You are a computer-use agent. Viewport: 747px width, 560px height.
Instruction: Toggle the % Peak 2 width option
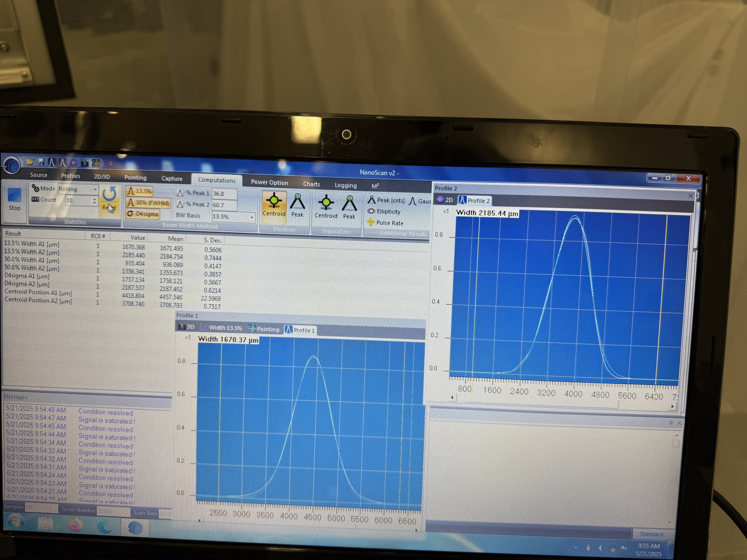[193, 205]
